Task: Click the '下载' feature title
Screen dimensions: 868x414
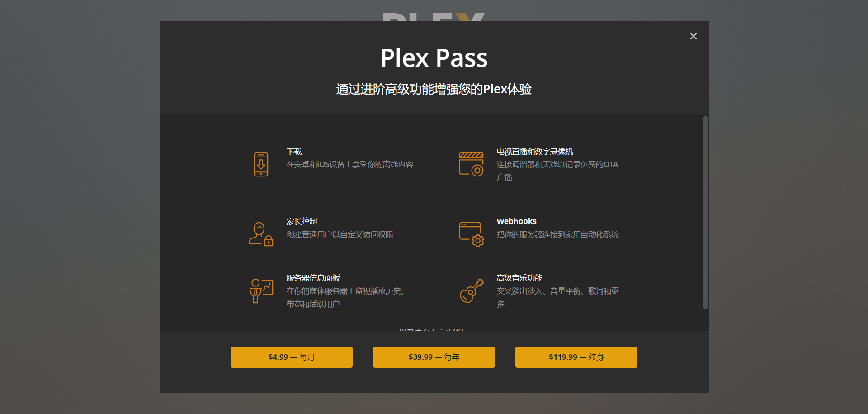Action: coord(294,152)
